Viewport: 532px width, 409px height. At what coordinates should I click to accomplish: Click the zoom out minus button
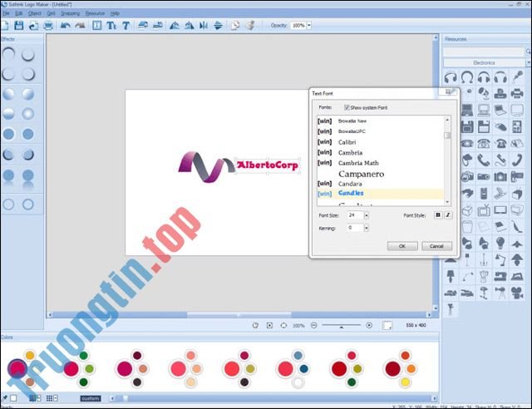click(x=314, y=326)
